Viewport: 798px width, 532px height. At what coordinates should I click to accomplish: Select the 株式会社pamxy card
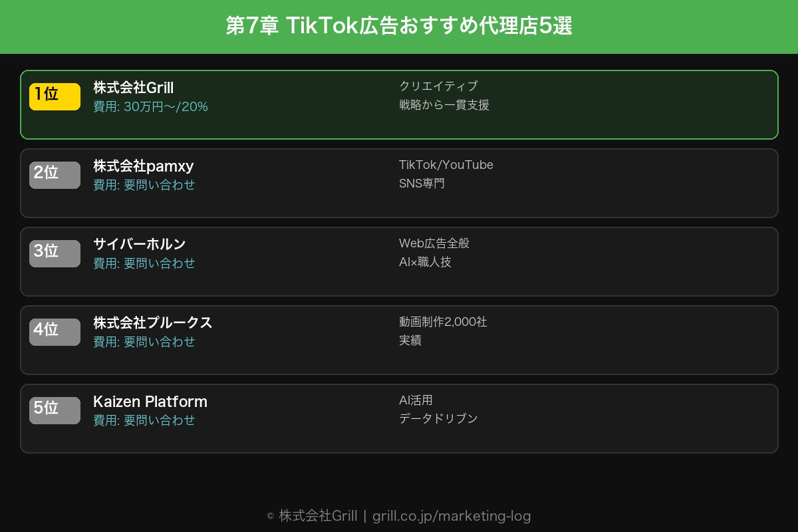399,183
